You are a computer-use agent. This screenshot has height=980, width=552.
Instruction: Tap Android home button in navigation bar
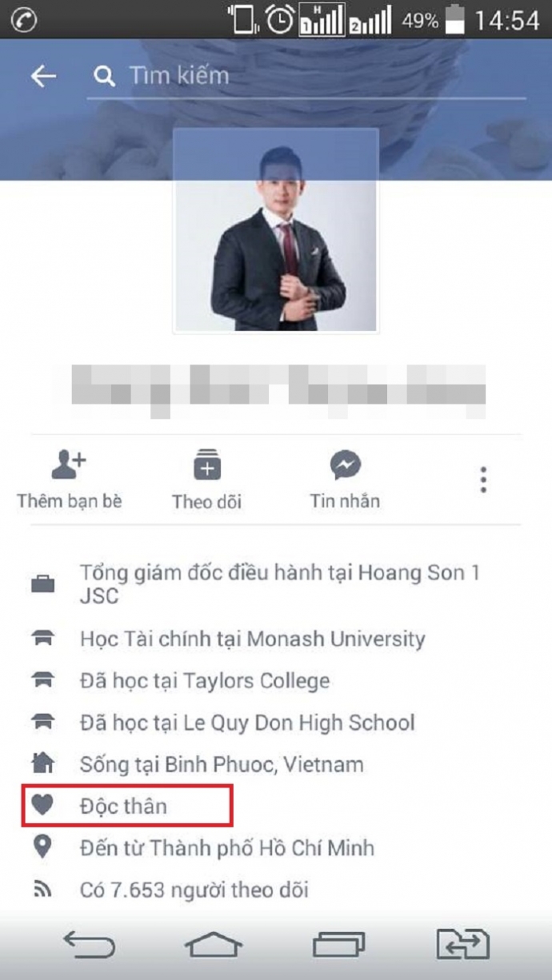click(214, 946)
